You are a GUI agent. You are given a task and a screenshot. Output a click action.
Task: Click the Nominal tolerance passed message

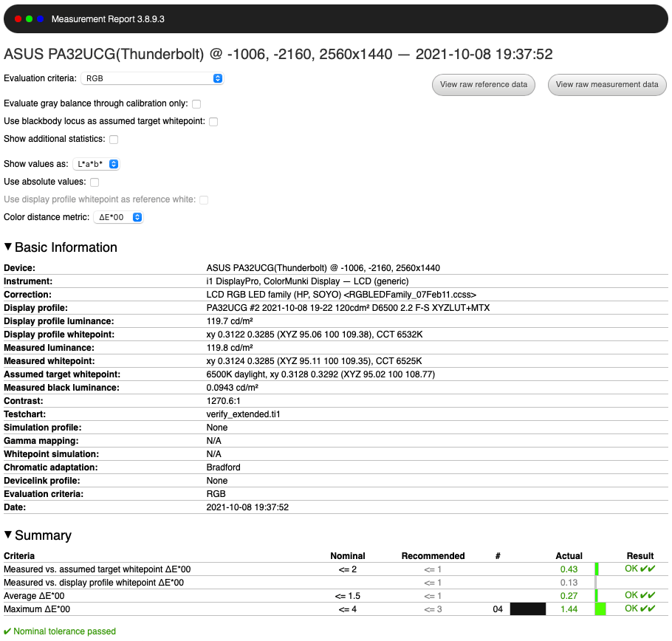click(60, 631)
